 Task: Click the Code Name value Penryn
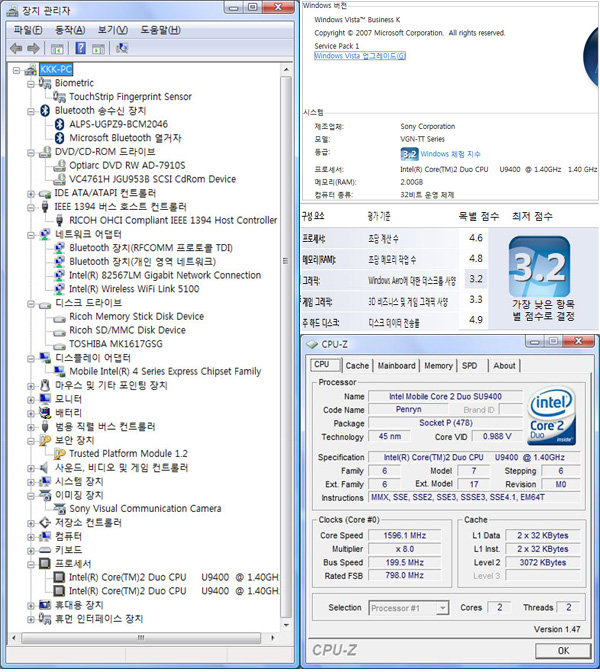408,409
